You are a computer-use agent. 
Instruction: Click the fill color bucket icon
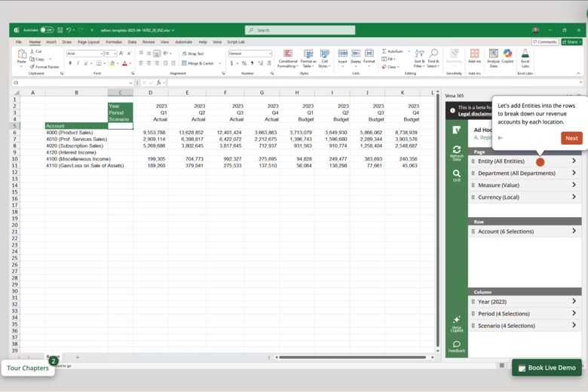(112, 63)
